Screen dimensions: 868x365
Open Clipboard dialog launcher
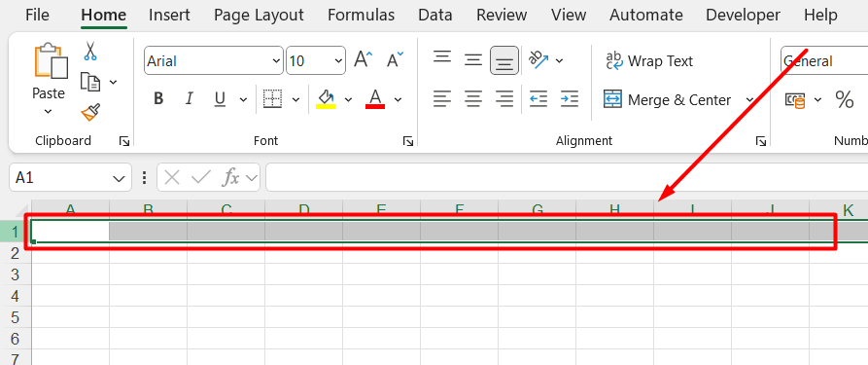(x=124, y=141)
